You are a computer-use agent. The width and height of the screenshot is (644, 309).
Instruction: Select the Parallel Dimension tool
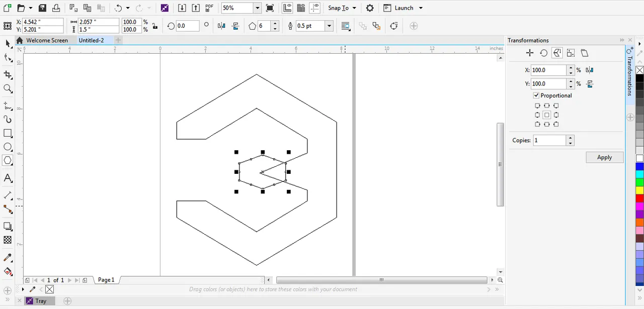8,195
